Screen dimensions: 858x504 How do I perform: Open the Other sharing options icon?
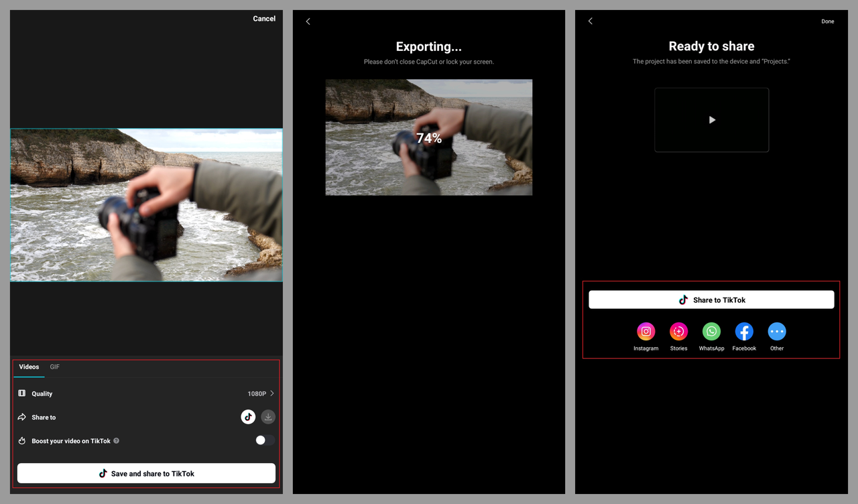tap(776, 331)
